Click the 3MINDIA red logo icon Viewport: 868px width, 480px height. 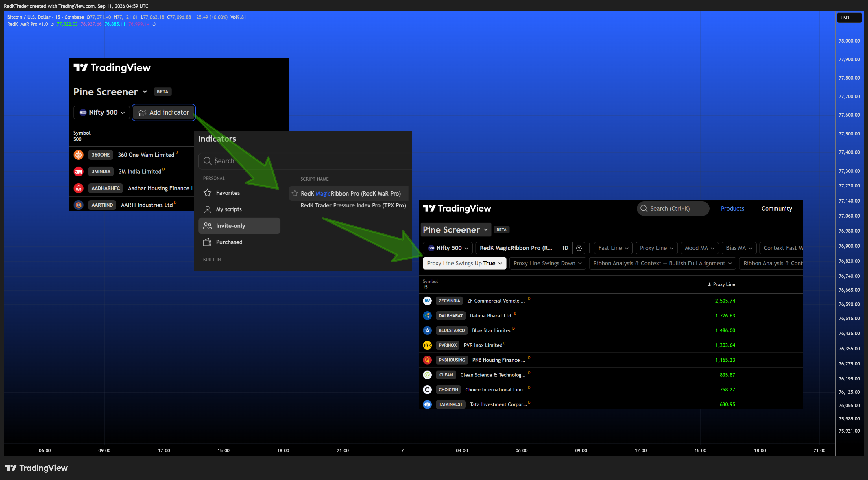(79, 172)
